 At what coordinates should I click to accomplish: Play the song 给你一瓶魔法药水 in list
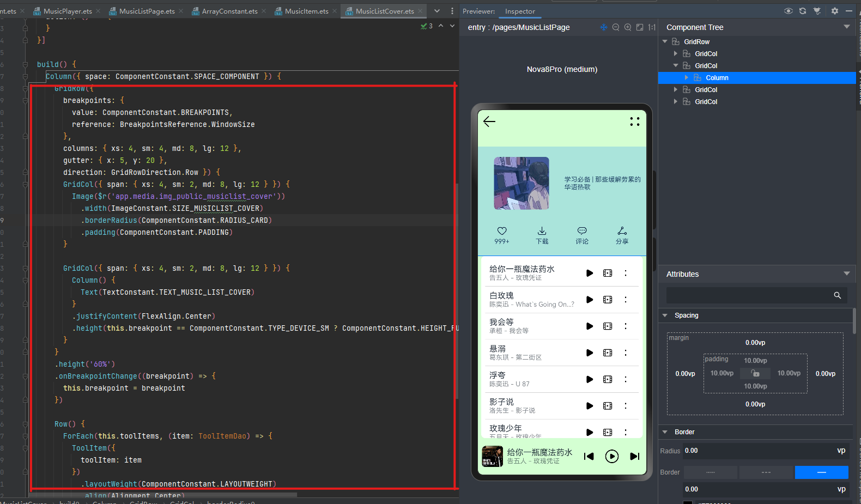pyautogui.click(x=590, y=273)
